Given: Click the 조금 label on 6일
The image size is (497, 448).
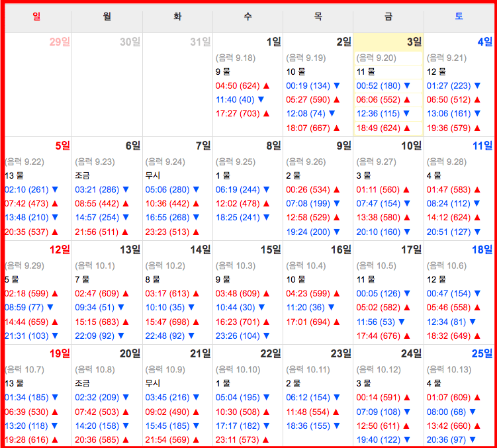Looking at the screenshot, I should point(83,175).
